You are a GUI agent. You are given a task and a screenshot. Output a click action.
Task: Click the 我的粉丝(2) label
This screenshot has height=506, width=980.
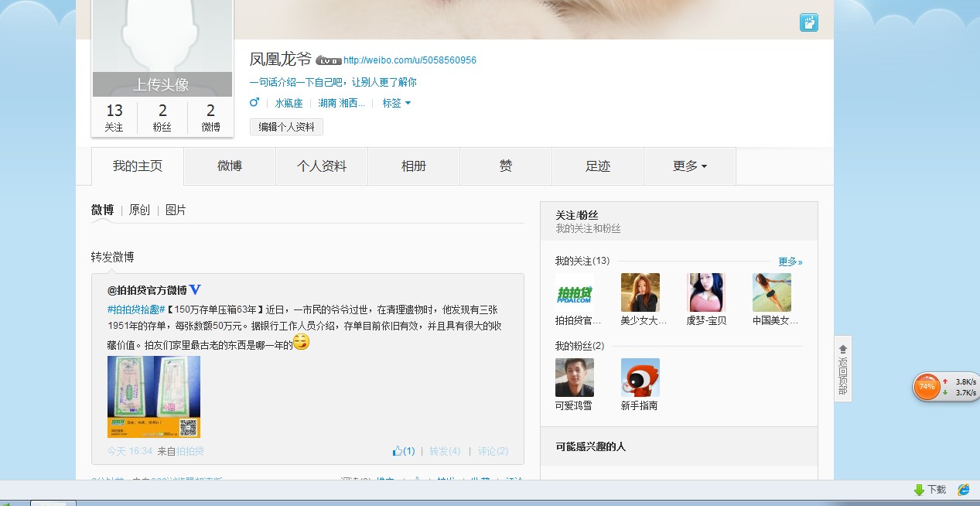pos(580,346)
